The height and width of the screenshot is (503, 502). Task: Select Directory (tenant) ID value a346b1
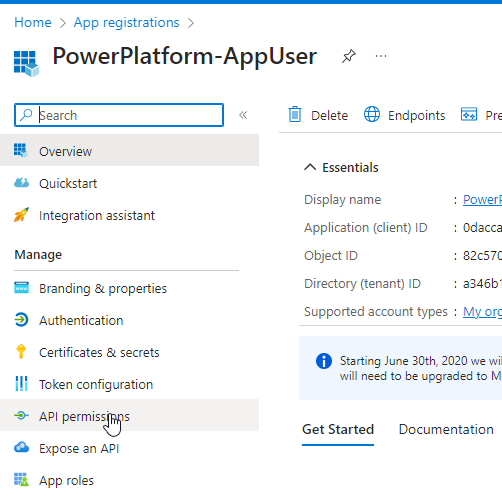482,284
